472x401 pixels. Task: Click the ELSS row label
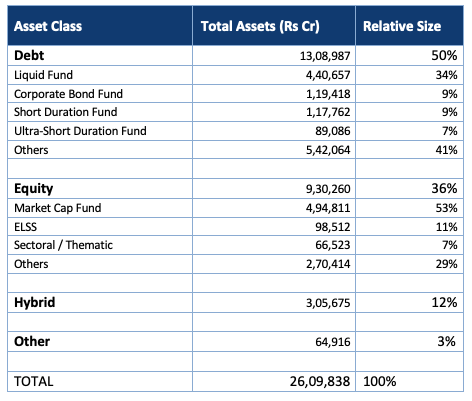coord(25,227)
